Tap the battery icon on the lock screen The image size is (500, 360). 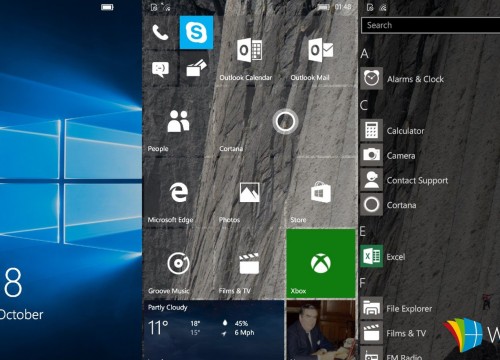pos(107,7)
